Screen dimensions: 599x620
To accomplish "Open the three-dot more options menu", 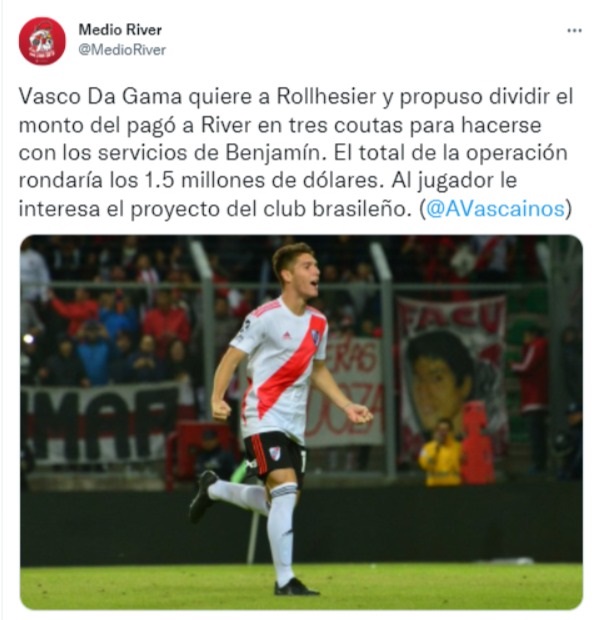I will pos(574,30).
